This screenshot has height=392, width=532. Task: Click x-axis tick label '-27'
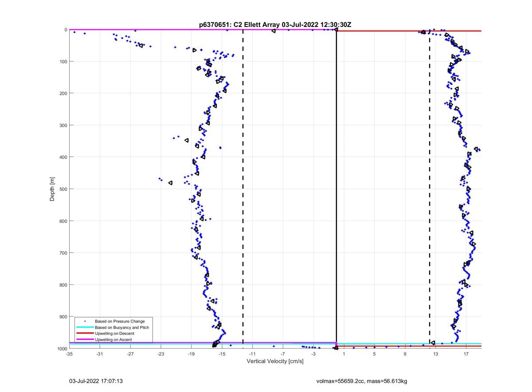pyautogui.click(x=130, y=354)
